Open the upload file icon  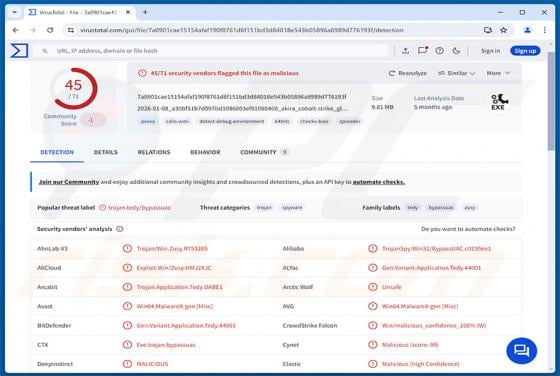tap(405, 51)
